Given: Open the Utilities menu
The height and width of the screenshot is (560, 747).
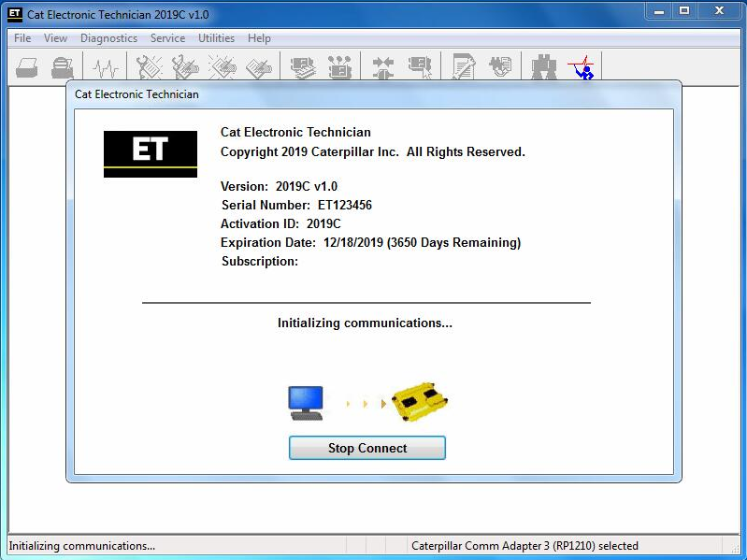Looking at the screenshot, I should [x=216, y=38].
